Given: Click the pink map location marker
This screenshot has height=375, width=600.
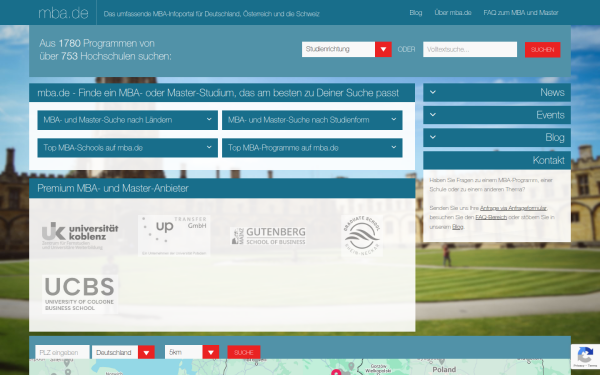Looking at the screenshot, I should click(336, 372).
